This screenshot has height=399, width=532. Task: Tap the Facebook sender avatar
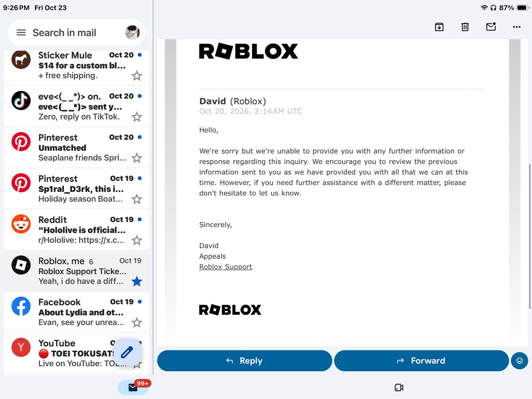click(x=21, y=306)
